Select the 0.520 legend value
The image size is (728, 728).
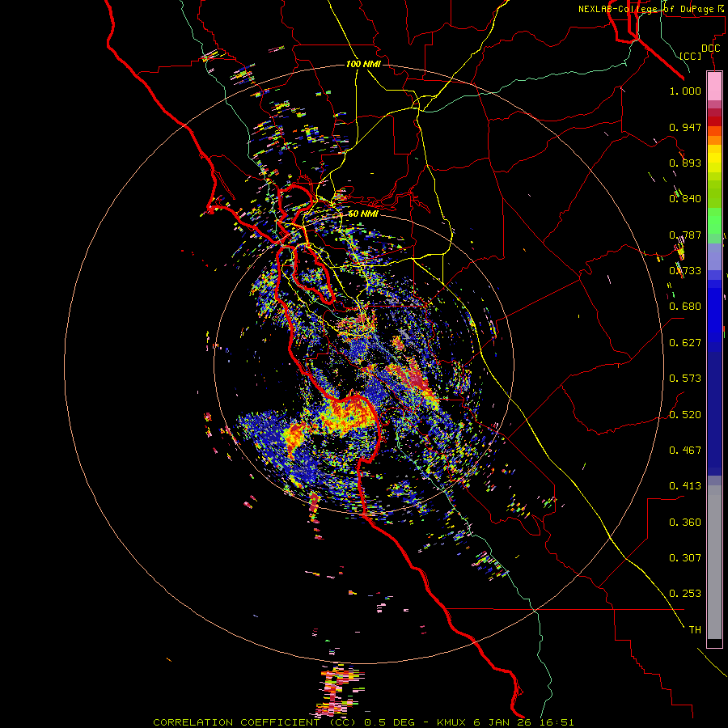tap(685, 415)
